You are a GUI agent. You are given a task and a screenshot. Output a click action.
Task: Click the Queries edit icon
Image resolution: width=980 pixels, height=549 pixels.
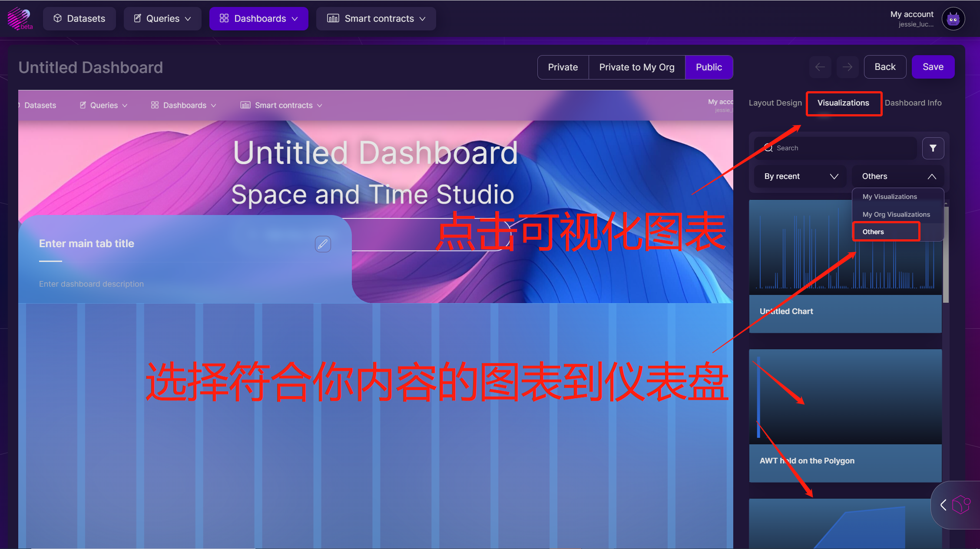(x=137, y=18)
